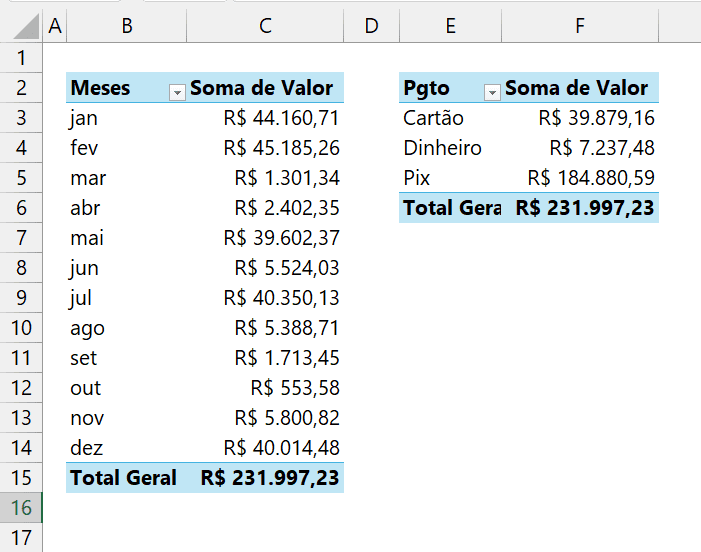This screenshot has width=701, height=552.
Task: Select column A header
Action: click(x=55, y=26)
